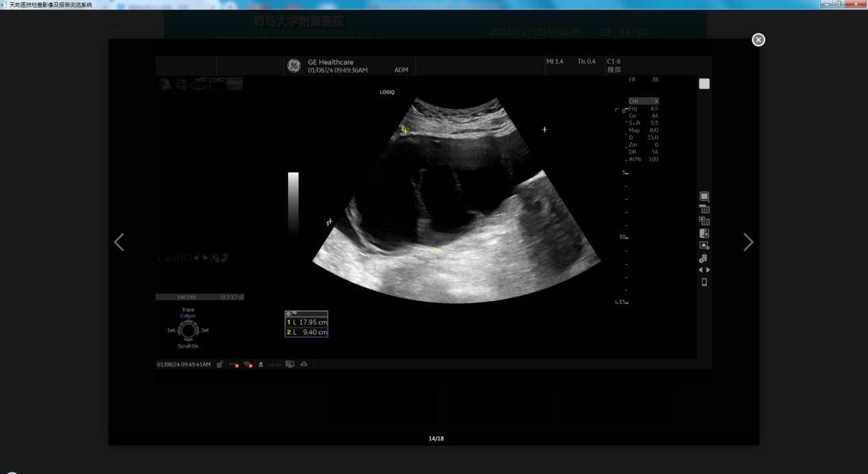This screenshot has width=868, height=474.
Task: Advance to the next image with right arrow
Action: pyautogui.click(x=748, y=242)
